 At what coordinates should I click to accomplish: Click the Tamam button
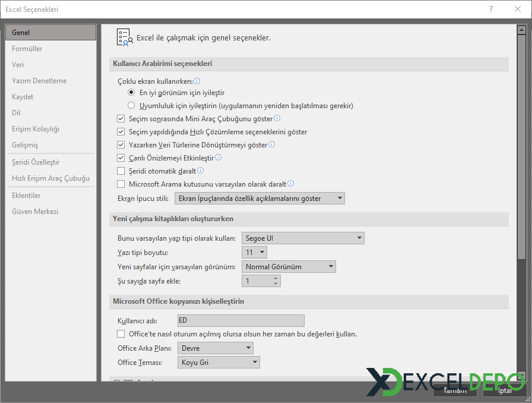click(455, 391)
